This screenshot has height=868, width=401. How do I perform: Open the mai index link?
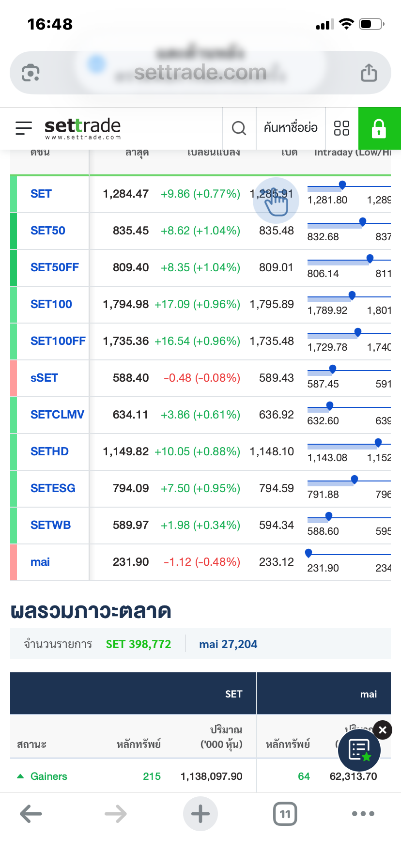click(x=40, y=562)
